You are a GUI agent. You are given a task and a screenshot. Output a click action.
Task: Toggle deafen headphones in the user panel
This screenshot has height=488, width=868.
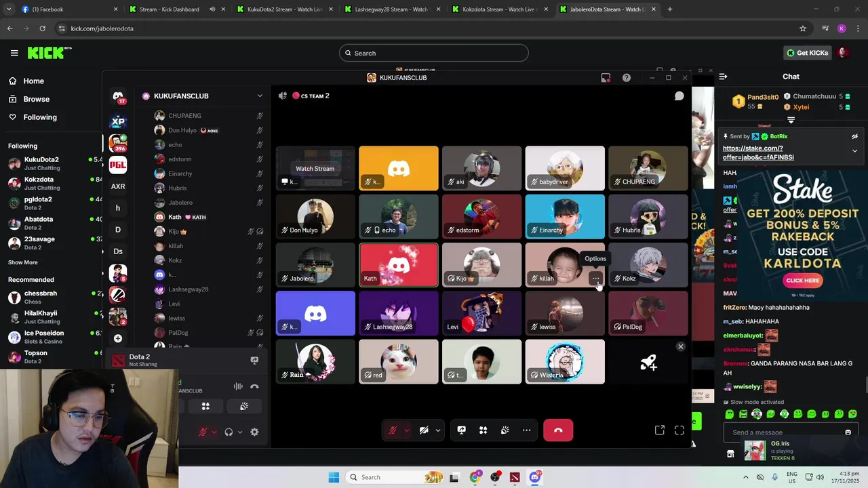point(229,432)
